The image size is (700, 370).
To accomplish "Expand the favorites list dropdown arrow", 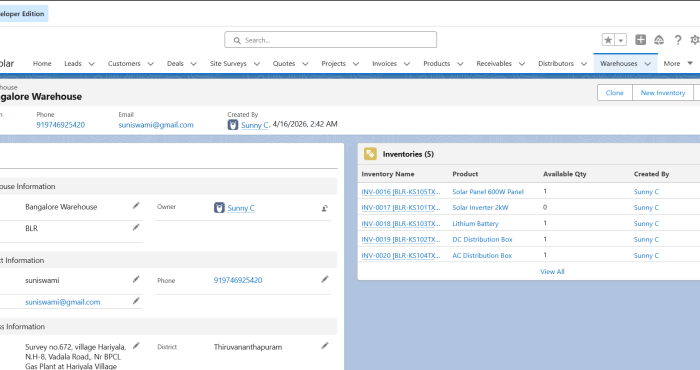I will (x=621, y=40).
